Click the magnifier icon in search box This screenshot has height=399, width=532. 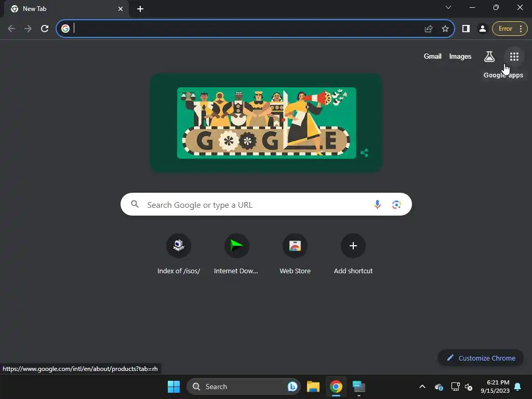pos(135,204)
